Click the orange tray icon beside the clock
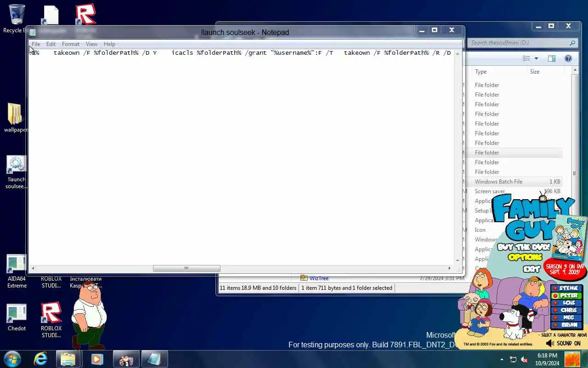 572,359
